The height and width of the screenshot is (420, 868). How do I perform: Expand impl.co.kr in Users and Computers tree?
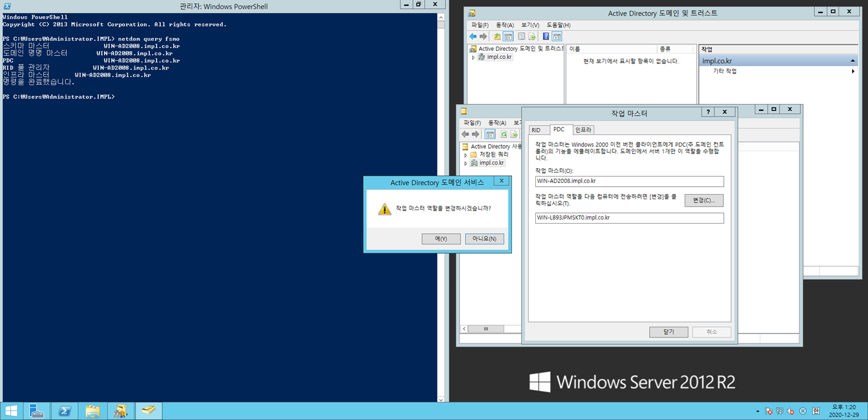(x=466, y=163)
